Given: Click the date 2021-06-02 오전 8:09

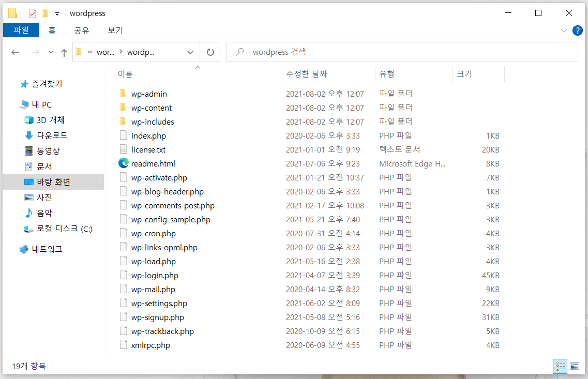Looking at the screenshot, I should tap(323, 304).
